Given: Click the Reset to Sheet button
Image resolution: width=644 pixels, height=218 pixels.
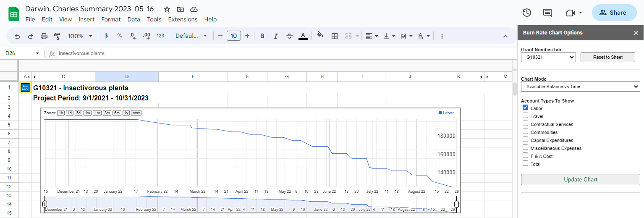Looking at the screenshot, I should pyautogui.click(x=607, y=57).
